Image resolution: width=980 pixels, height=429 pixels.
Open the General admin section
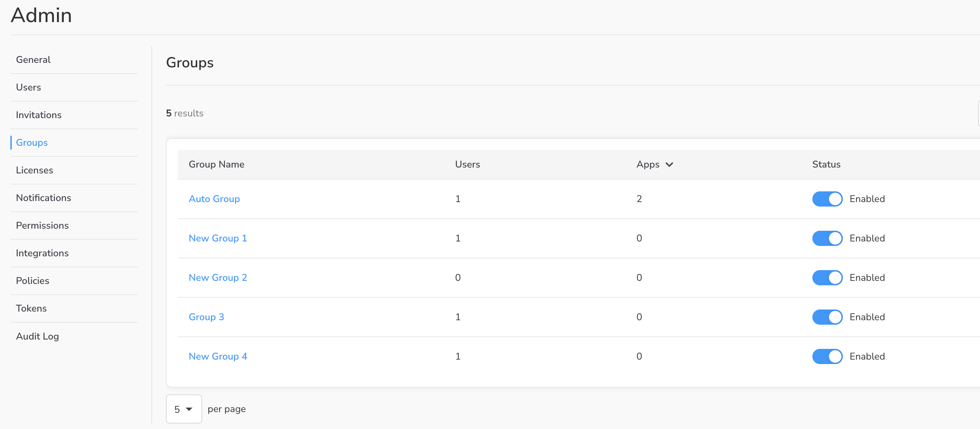point(33,60)
